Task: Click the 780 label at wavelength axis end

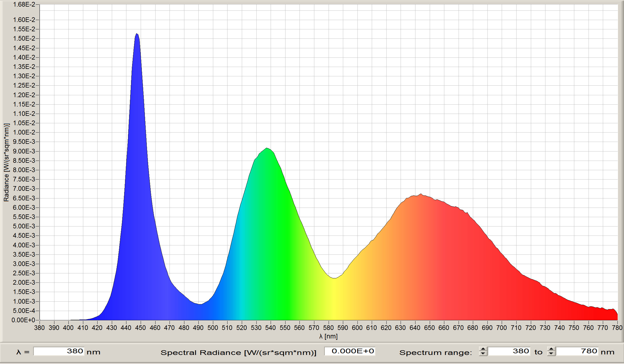Action: coord(617,328)
